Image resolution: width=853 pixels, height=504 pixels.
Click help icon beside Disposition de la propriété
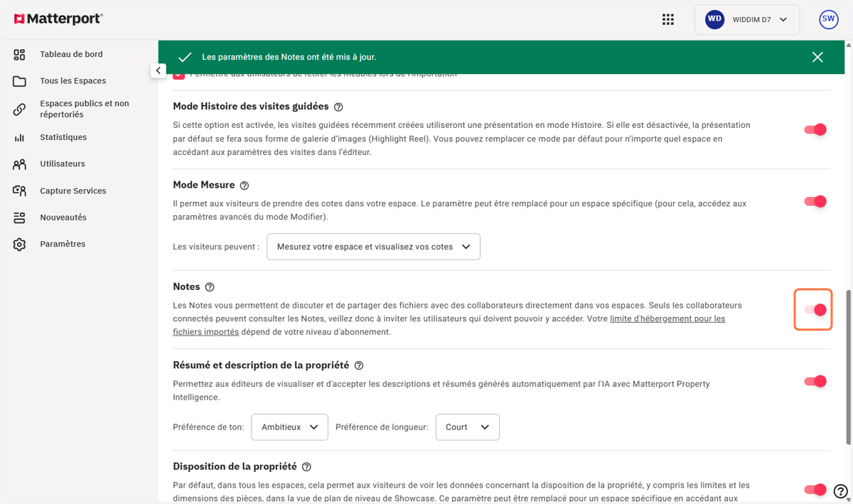coord(306,467)
